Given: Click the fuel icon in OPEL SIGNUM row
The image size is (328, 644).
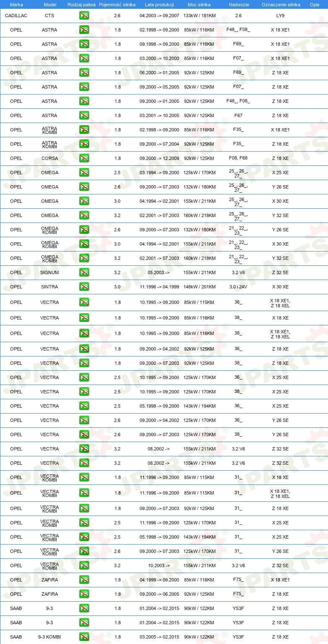Looking at the screenshot, I should pos(84,272).
